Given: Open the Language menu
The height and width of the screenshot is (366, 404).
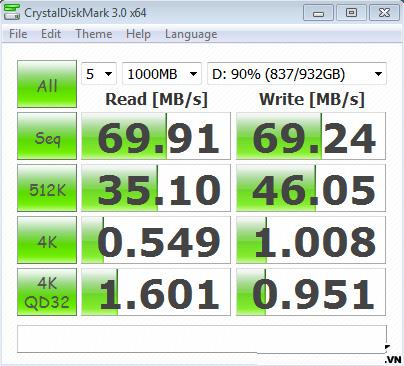Looking at the screenshot, I should 191,34.
